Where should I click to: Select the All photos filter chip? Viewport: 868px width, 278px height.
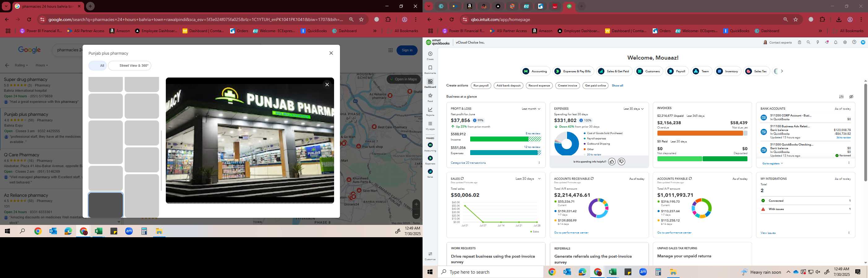[98, 65]
